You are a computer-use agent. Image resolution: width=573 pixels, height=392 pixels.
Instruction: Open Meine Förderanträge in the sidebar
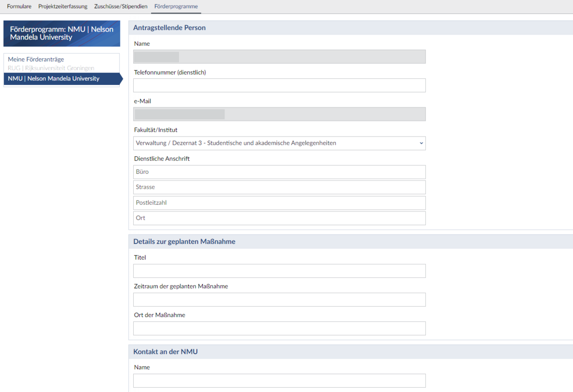(x=37, y=59)
